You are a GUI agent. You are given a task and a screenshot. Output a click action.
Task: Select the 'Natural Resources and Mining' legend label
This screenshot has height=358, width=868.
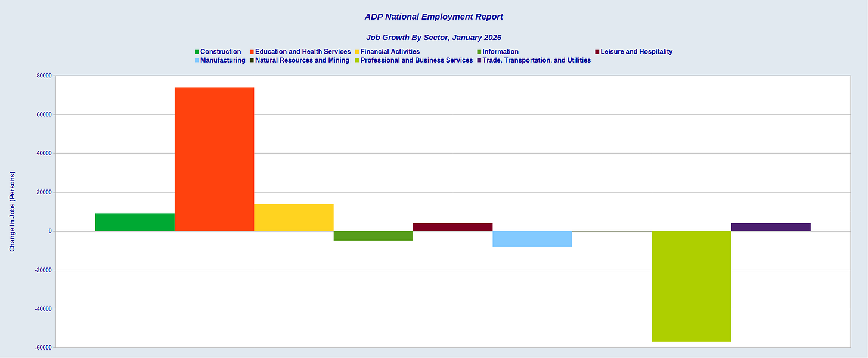pyautogui.click(x=302, y=60)
